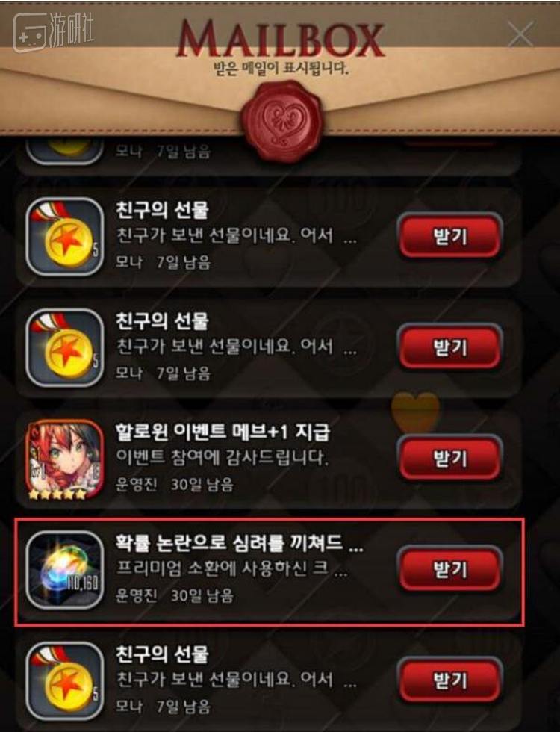Click the 이벤트 참여에 감사드립니다 message text
The width and height of the screenshot is (560, 732).
click(x=223, y=457)
